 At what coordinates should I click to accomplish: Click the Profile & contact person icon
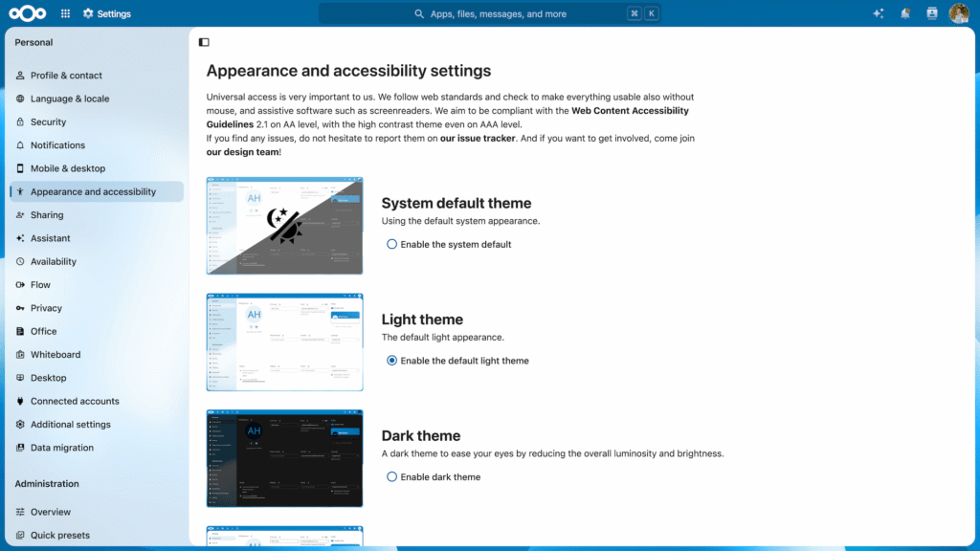click(x=20, y=75)
